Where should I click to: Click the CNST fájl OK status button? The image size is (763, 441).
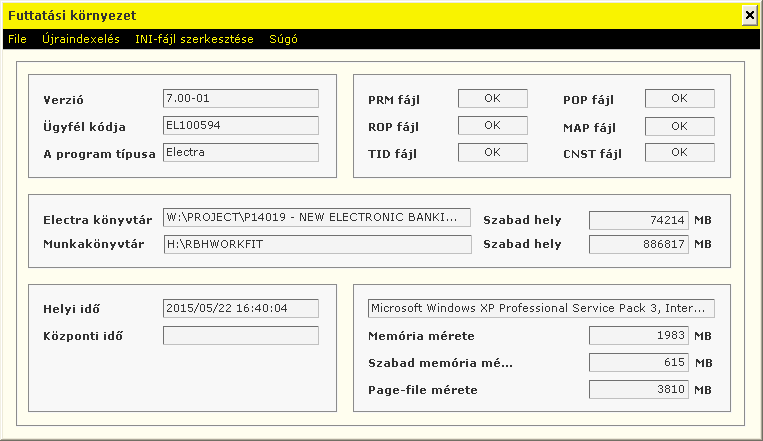tap(680, 152)
